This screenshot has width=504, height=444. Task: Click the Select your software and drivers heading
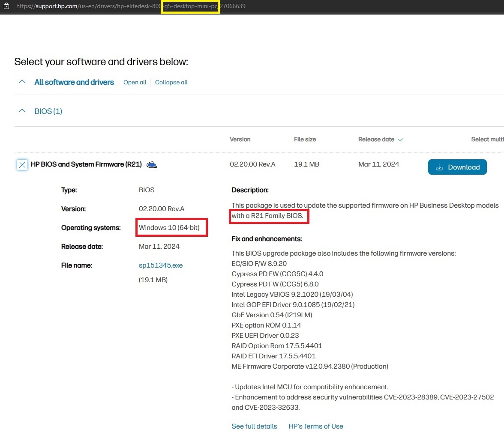101,62
